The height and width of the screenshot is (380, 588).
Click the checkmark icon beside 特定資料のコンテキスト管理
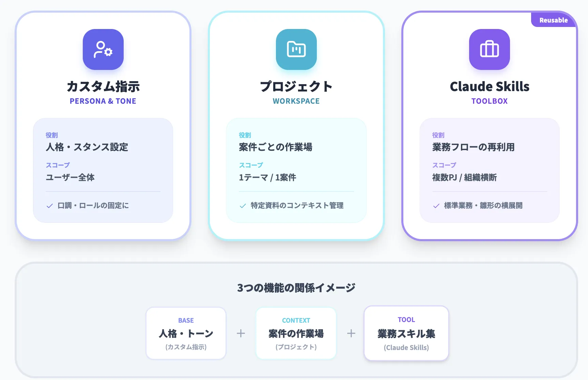[243, 206]
